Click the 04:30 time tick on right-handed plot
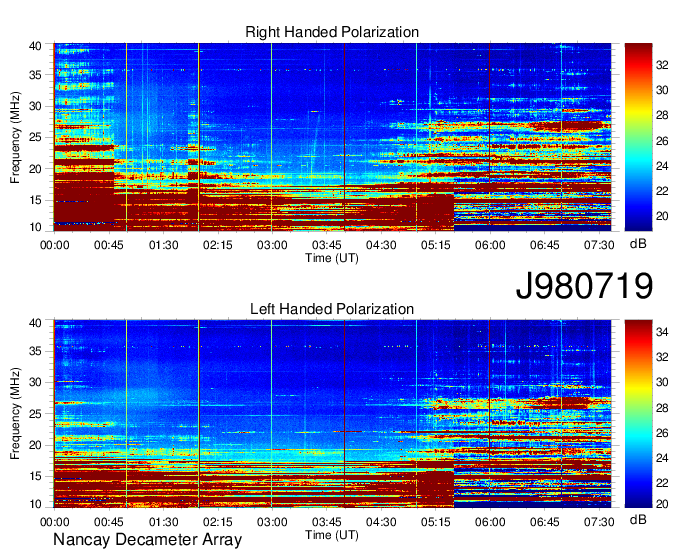Viewport: 680px width, 552px height. [x=381, y=245]
